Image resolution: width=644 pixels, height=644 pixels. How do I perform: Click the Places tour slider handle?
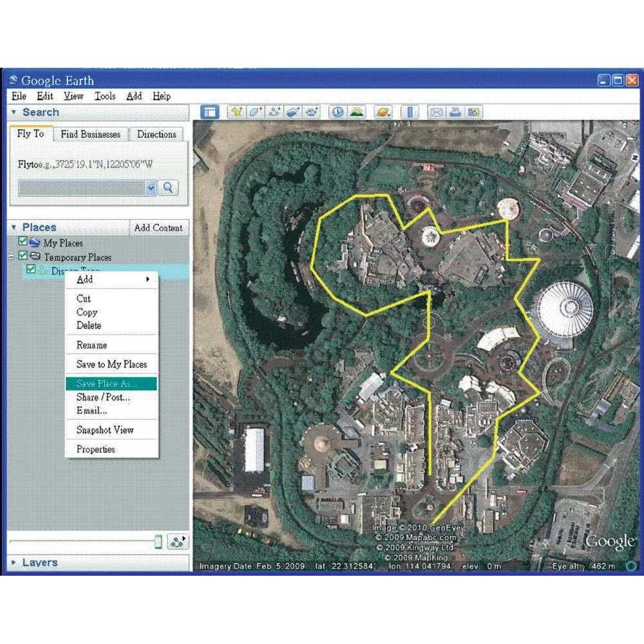point(158,542)
